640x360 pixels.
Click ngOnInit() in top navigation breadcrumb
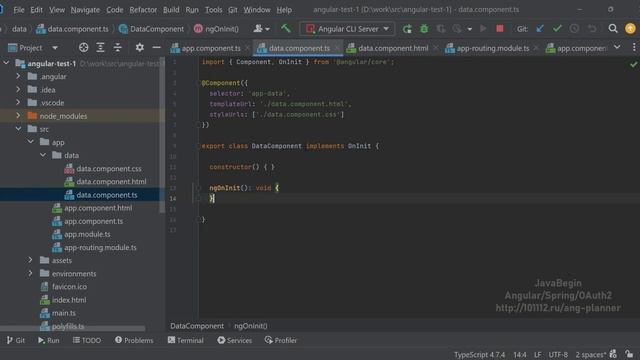pyautogui.click(x=216, y=29)
